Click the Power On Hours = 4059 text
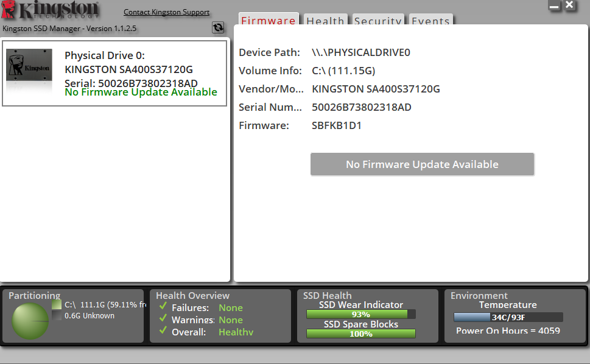 [x=508, y=331]
